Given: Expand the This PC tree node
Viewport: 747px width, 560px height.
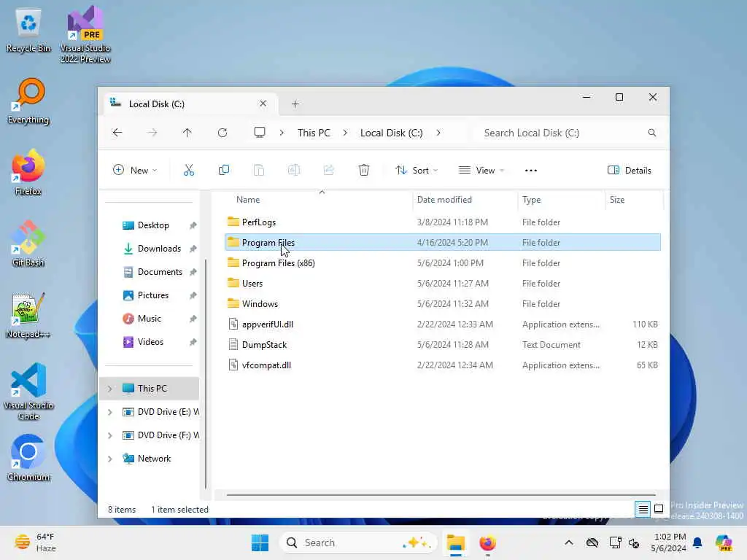Looking at the screenshot, I should coord(110,389).
